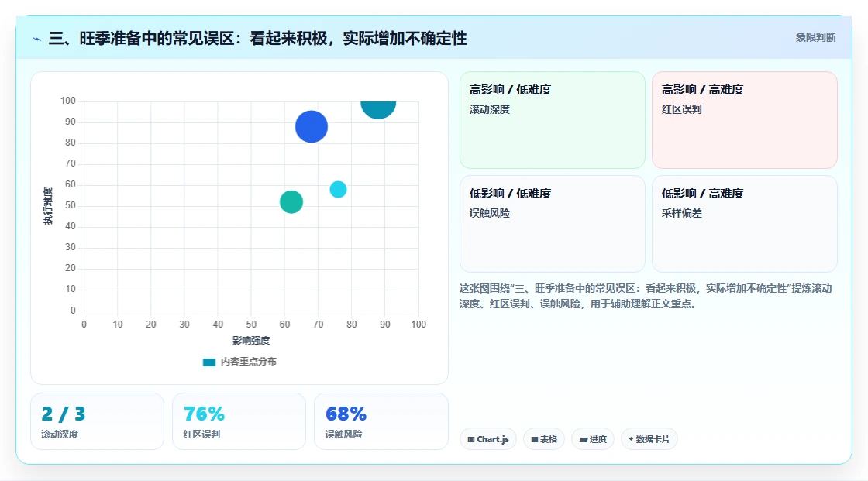Click the 影响强度 x-axis title

pyautogui.click(x=251, y=340)
